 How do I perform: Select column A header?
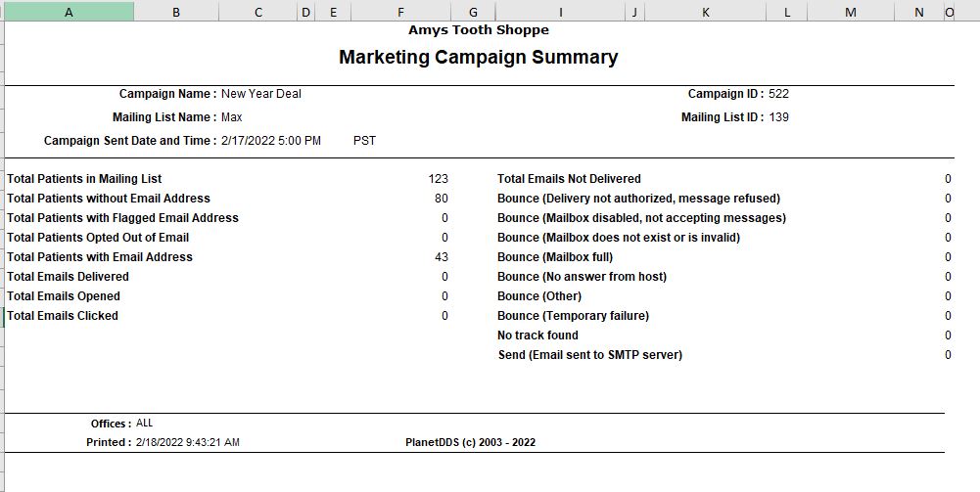[x=69, y=12]
